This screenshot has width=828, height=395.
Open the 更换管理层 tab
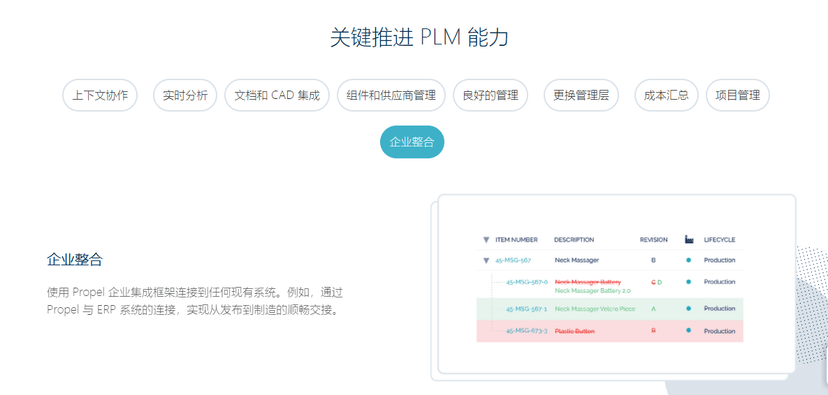tap(581, 96)
